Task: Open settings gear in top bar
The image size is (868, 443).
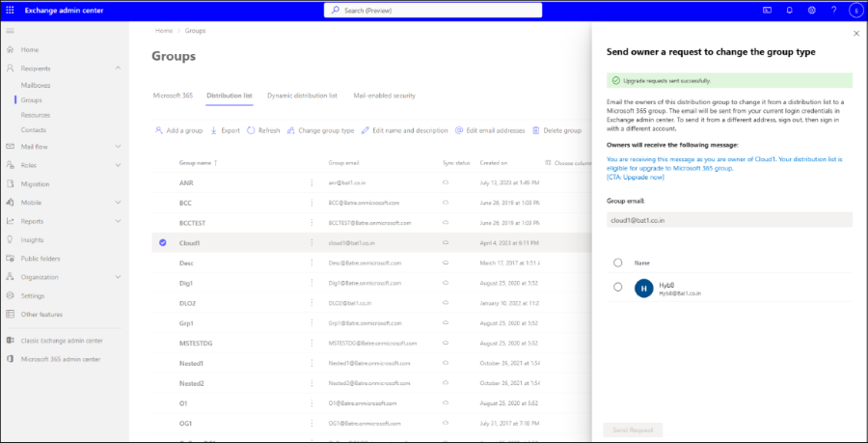Action: (x=811, y=10)
